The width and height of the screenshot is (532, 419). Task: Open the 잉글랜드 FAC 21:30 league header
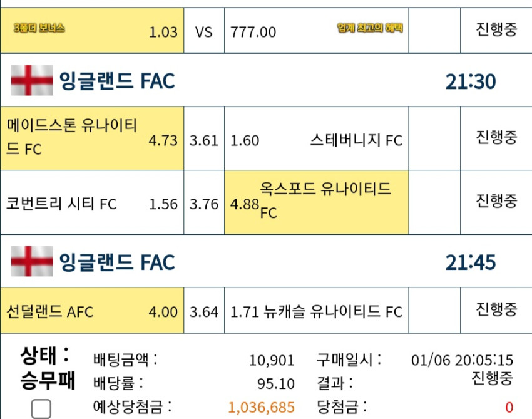tap(266, 80)
